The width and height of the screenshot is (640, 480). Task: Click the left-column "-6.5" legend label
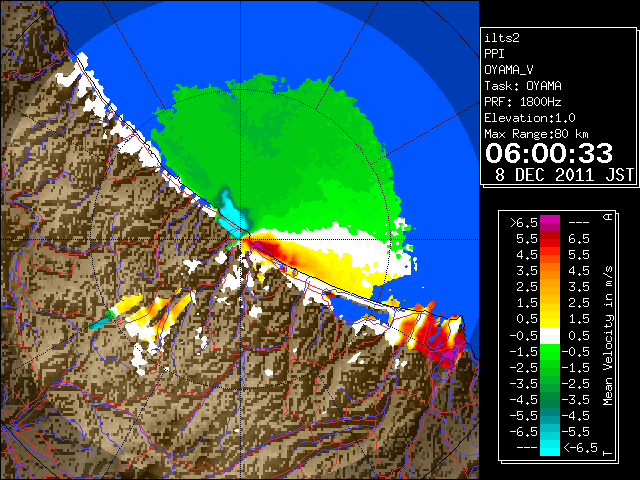524,432
